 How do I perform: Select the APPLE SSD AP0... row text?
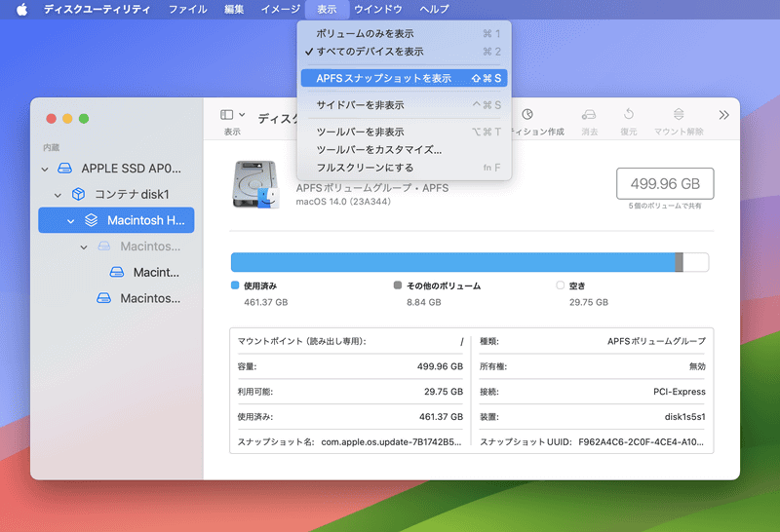tap(132, 169)
